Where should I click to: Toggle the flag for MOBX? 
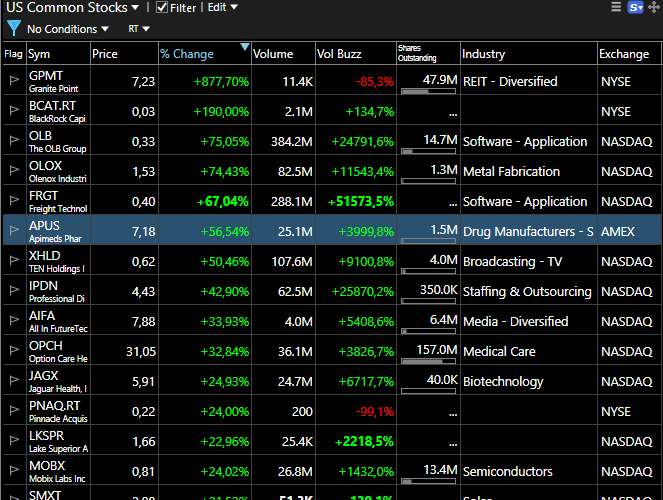14,470
